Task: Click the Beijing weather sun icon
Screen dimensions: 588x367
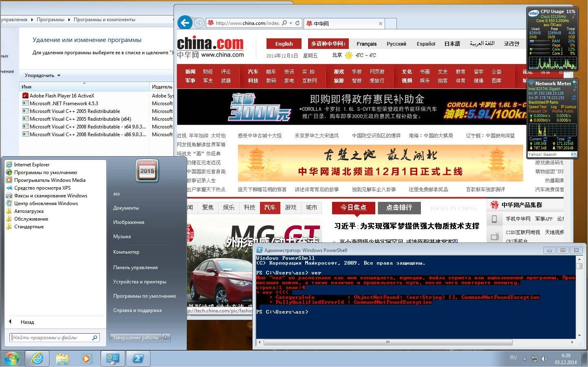Action: point(348,55)
